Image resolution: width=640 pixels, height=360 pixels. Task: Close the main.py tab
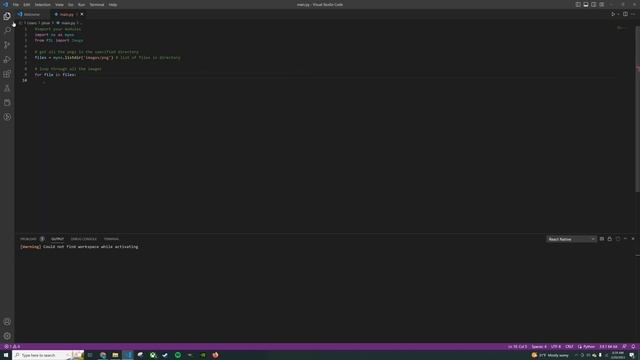tap(82, 14)
